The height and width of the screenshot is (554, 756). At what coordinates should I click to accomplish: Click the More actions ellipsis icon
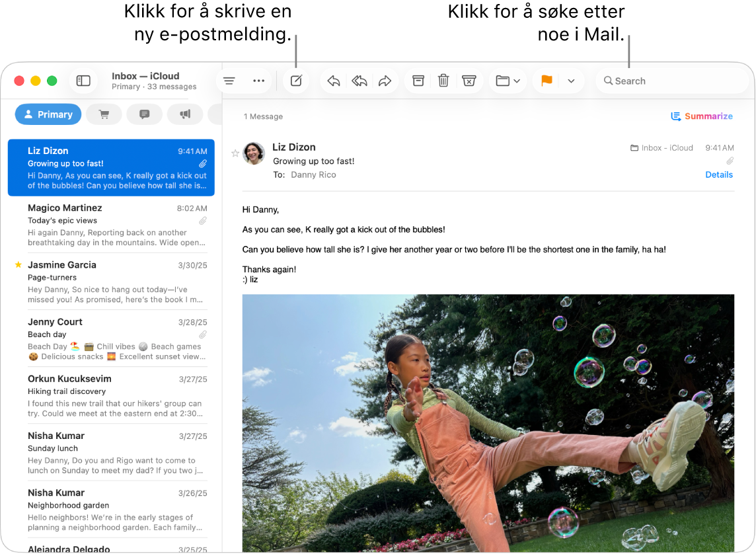tap(258, 80)
